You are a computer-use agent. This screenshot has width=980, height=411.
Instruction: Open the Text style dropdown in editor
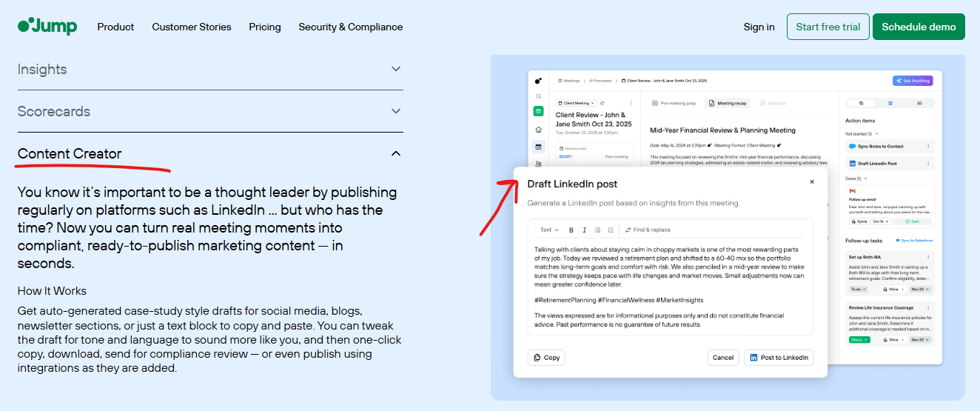[x=549, y=230]
